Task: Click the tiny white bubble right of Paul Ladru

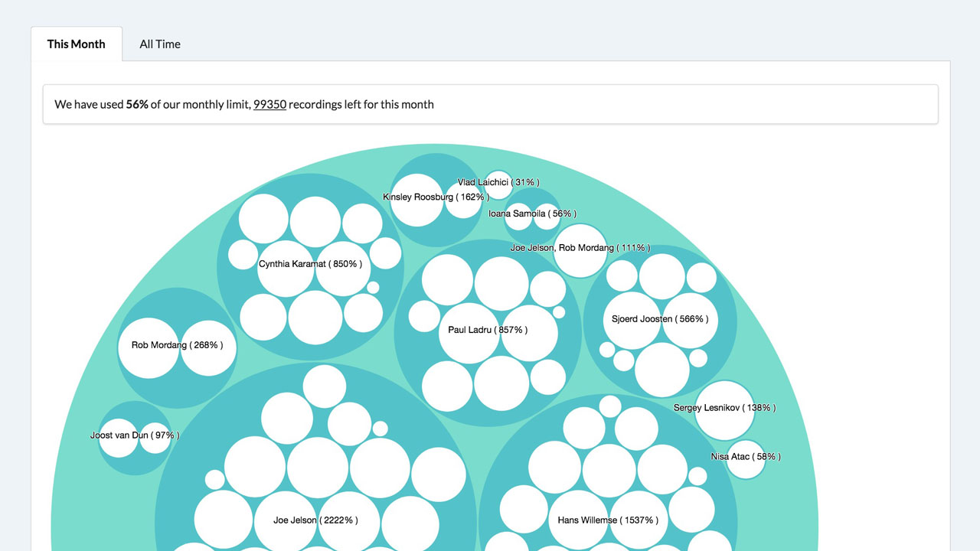Action: point(559,312)
